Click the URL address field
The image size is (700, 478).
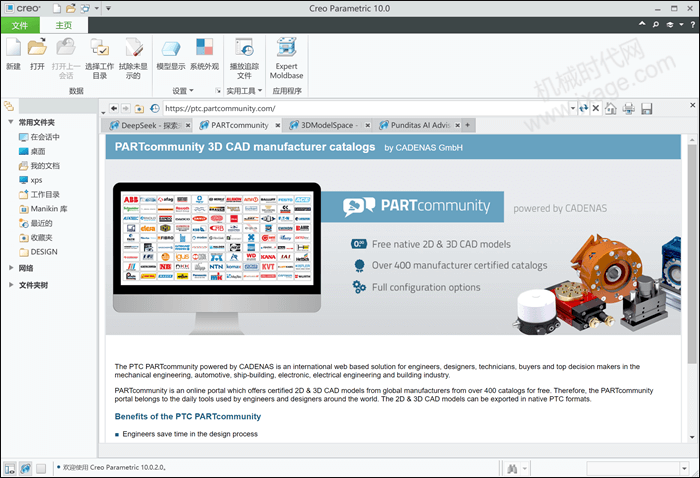pos(366,108)
